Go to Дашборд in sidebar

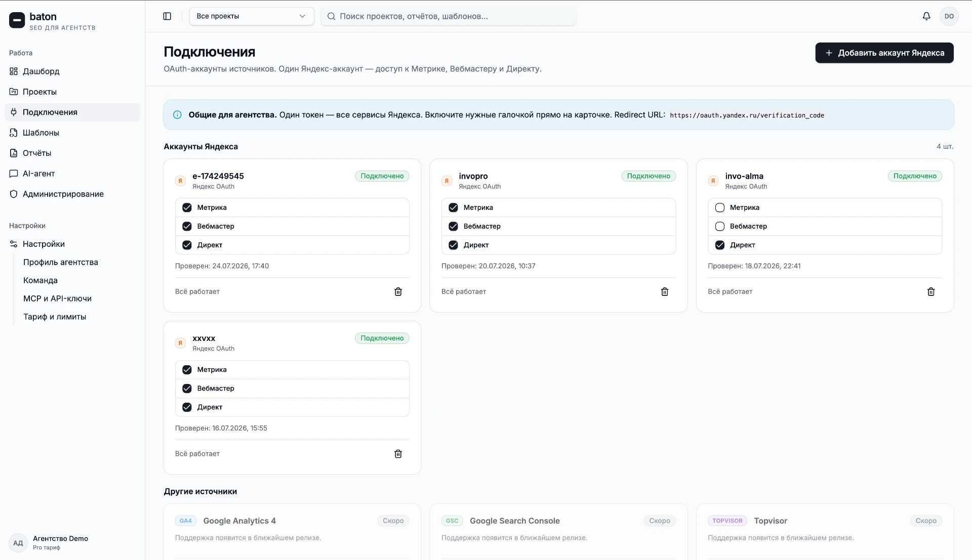[72, 71]
